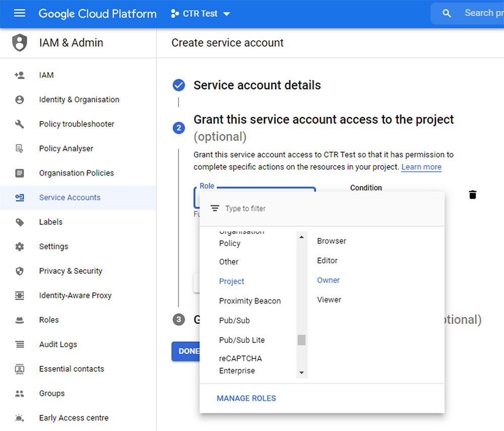Screen dimensions: 504x431
Task: Open the Learn more link
Action: pos(421,167)
